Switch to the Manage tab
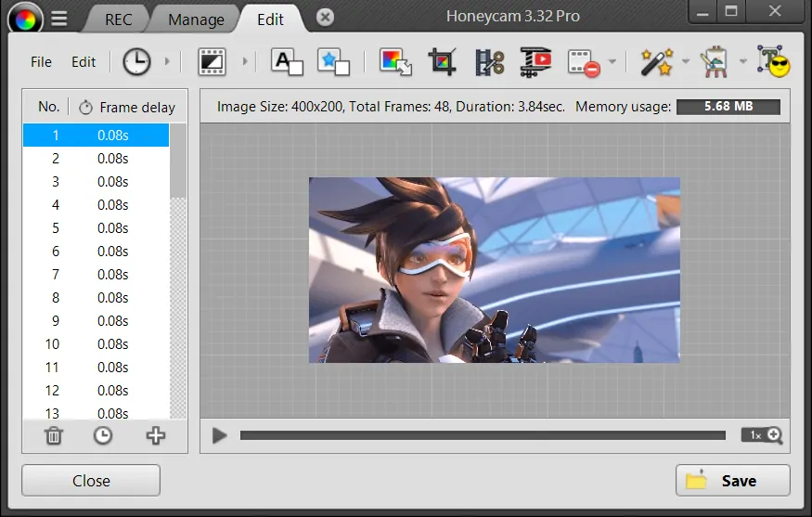Image resolution: width=812 pixels, height=517 pixels. (x=196, y=19)
